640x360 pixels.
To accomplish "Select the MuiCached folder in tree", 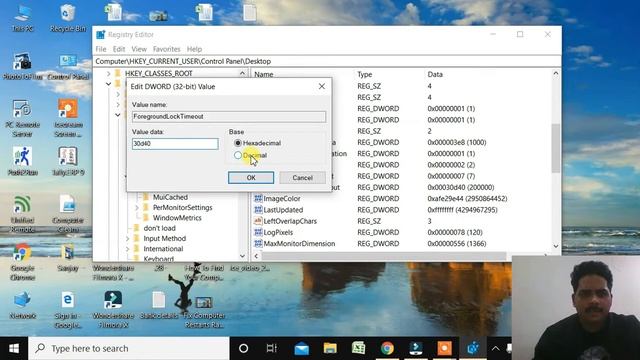I will click(x=170, y=197).
